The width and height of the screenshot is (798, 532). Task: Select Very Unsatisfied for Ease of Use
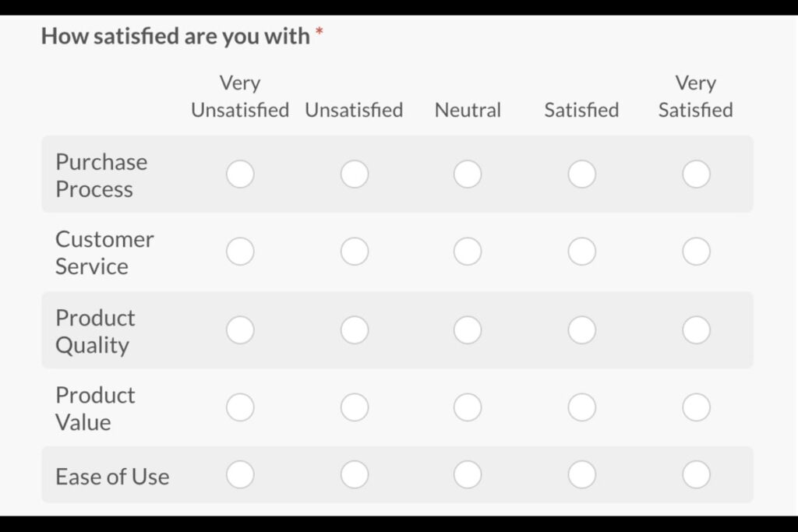(x=240, y=474)
